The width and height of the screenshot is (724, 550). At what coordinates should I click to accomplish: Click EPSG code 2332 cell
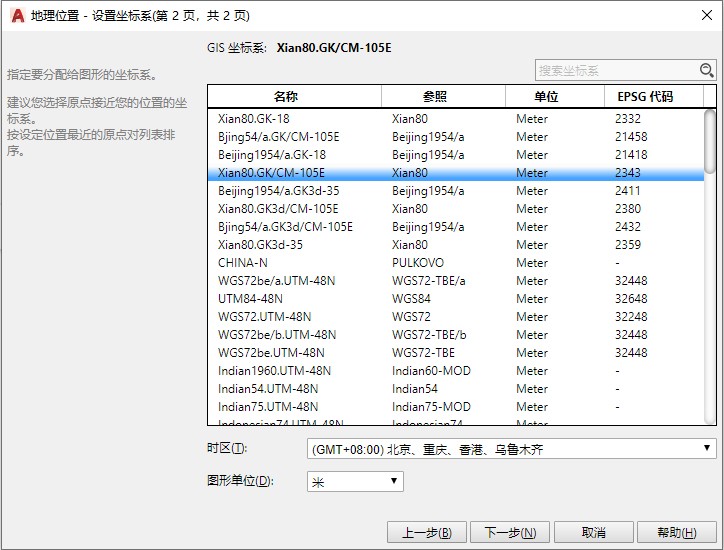click(x=627, y=119)
